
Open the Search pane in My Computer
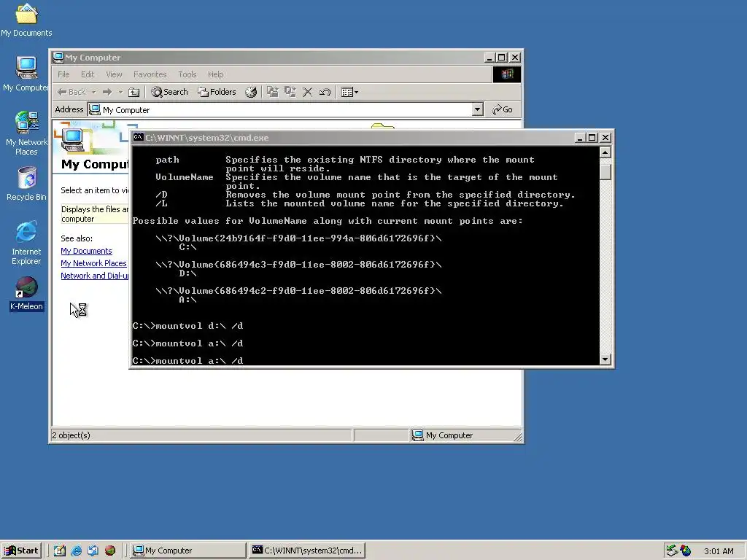click(169, 92)
